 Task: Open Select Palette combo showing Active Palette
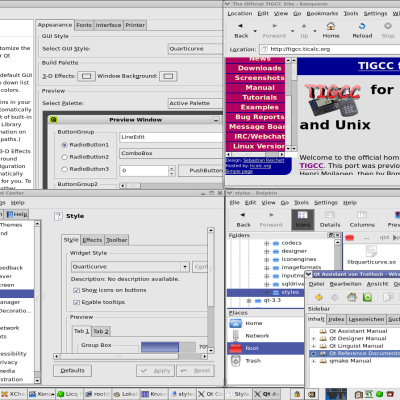[x=195, y=103]
